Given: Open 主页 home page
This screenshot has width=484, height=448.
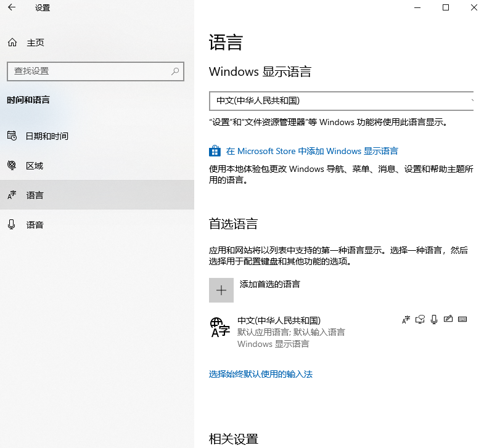Looking at the screenshot, I should point(35,43).
